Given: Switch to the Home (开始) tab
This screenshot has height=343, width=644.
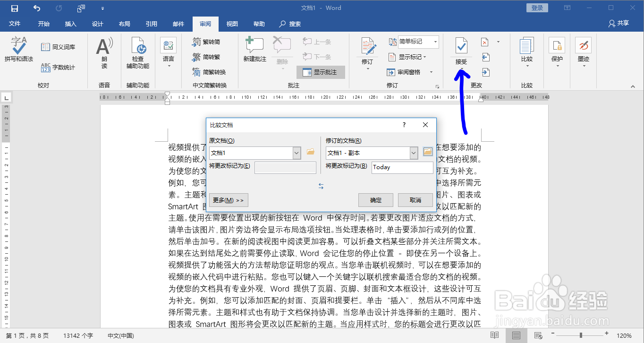Looking at the screenshot, I should (44, 24).
